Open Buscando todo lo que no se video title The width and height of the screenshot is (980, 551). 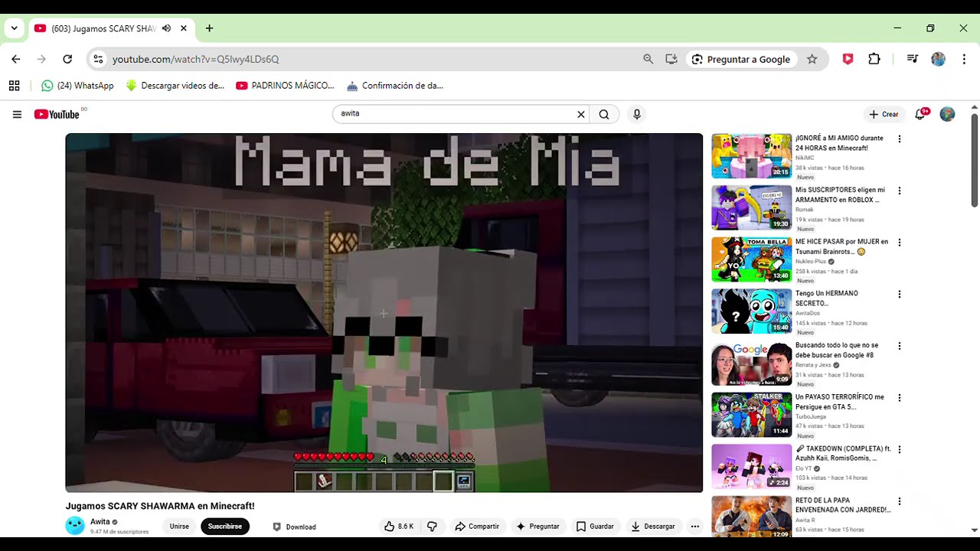coord(836,350)
